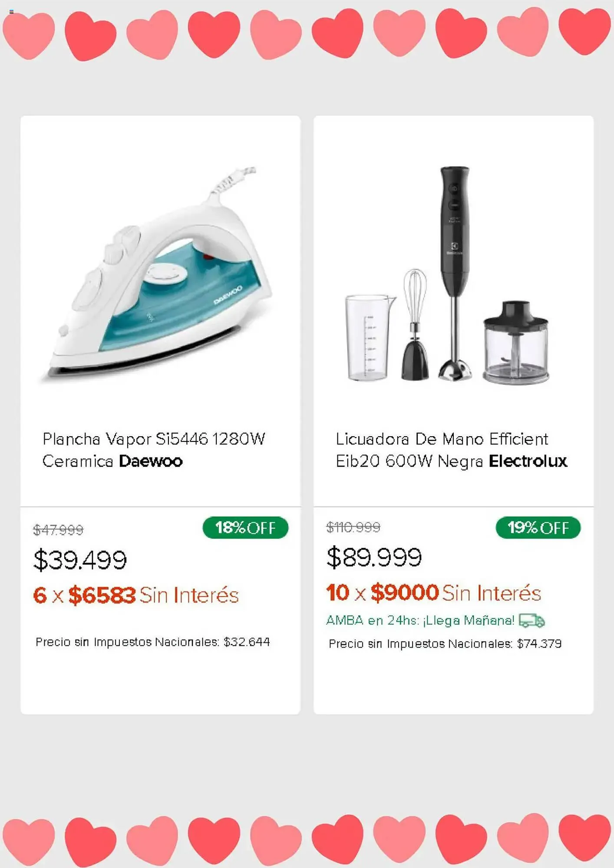Click the 10 x $9000 Sin Interés offer
Image resolution: width=614 pixels, height=868 pixels.
(433, 593)
